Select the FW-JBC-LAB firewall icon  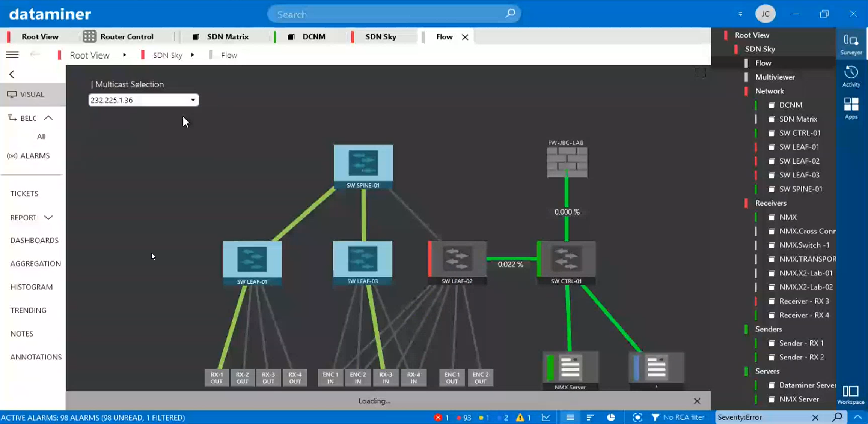pyautogui.click(x=567, y=162)
